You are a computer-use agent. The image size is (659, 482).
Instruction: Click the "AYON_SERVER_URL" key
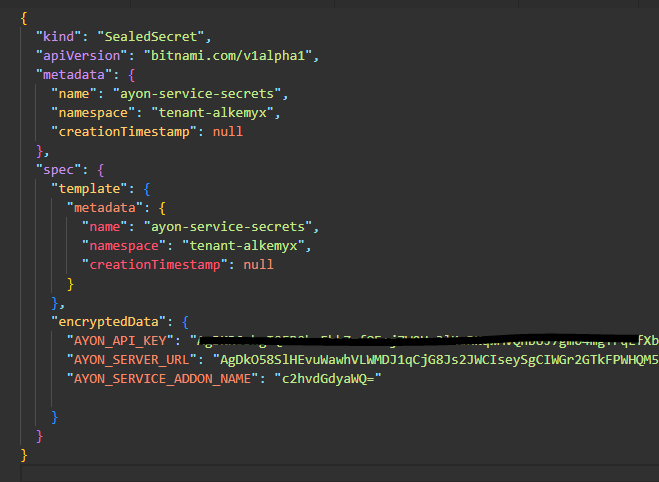coord(134,360)
